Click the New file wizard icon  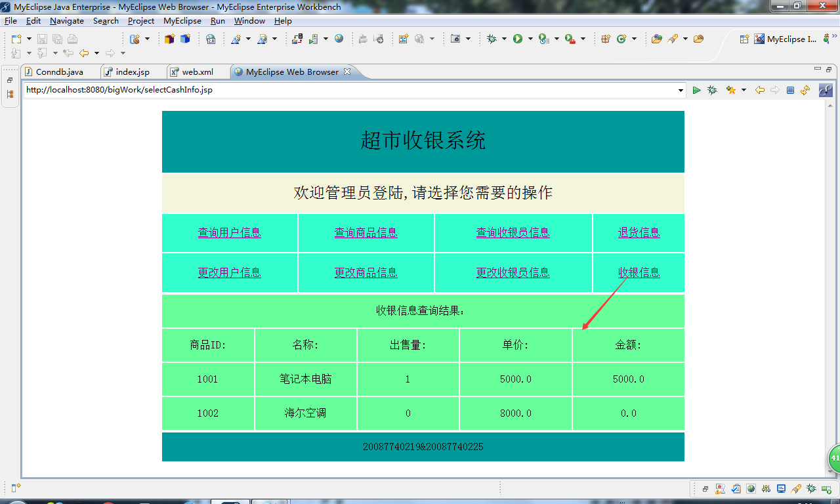[x=16, y=39]
